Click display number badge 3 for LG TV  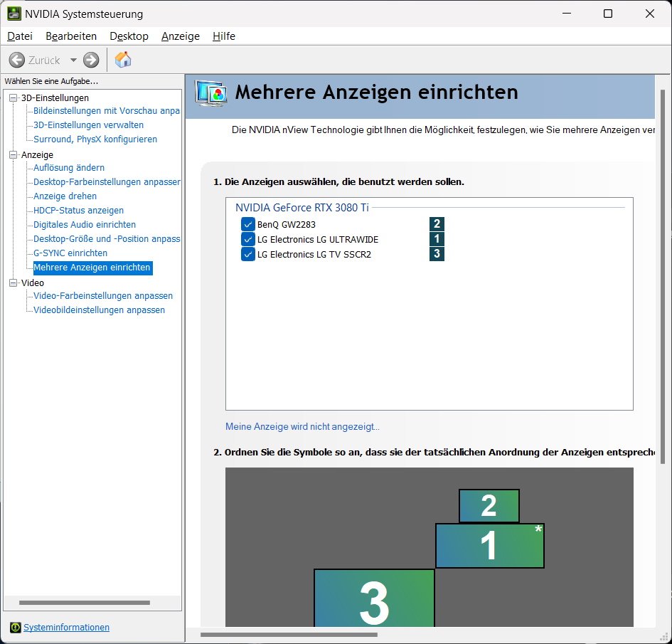coord(437,254)
